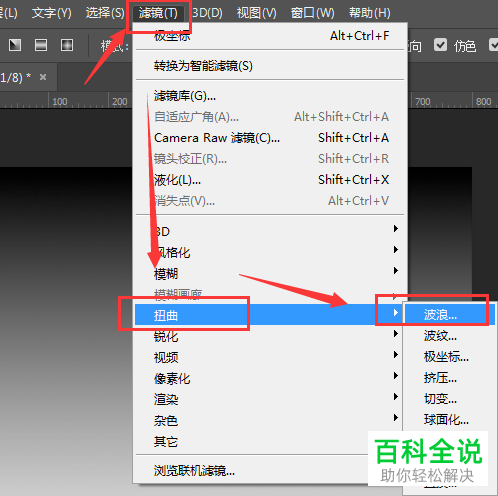Viewport: 498px width, 496px height.
Task: Expand the 锐化 sharpen submenu
Action: click(270, 336)
